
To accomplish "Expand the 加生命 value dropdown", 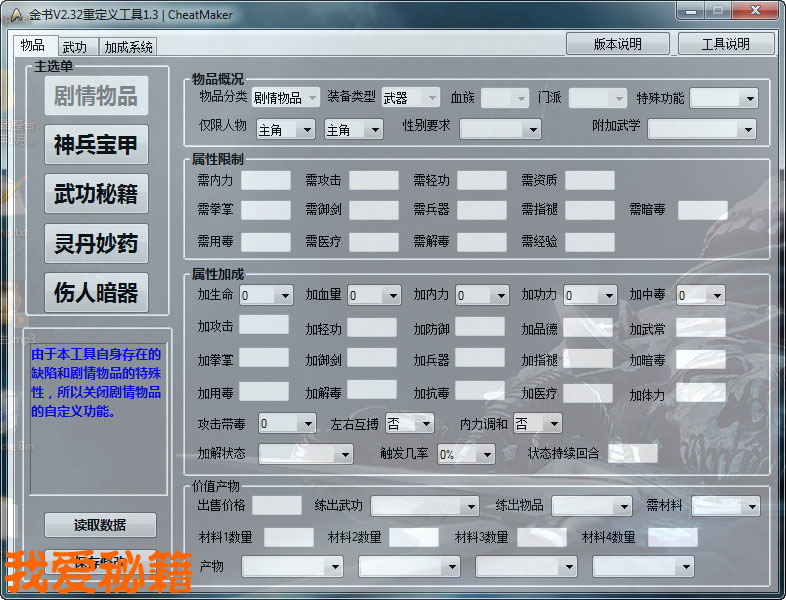I will (x=266, y=295).
